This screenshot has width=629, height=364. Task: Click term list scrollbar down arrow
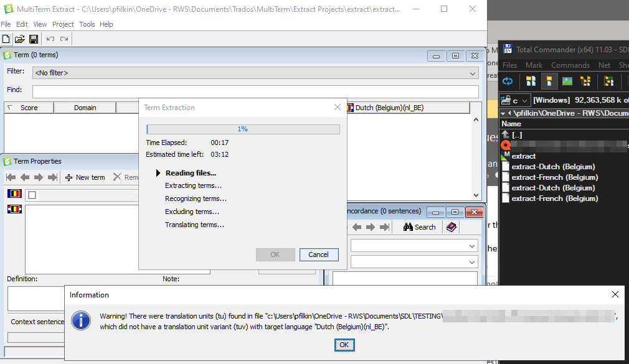click(476, 195)
